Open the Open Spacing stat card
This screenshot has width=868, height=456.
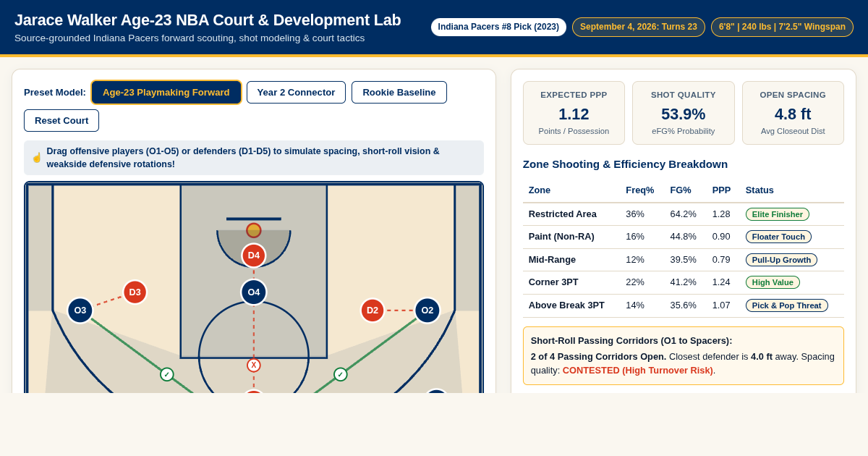793,113
